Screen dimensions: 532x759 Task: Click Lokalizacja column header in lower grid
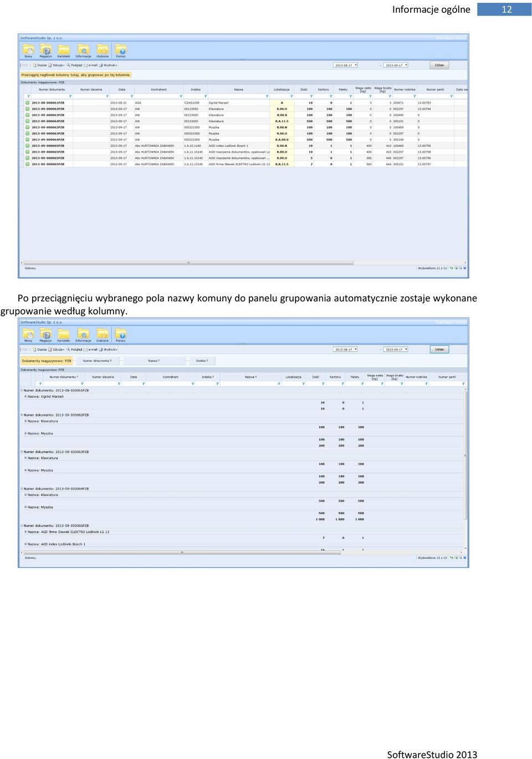click(x=294, y=377)
